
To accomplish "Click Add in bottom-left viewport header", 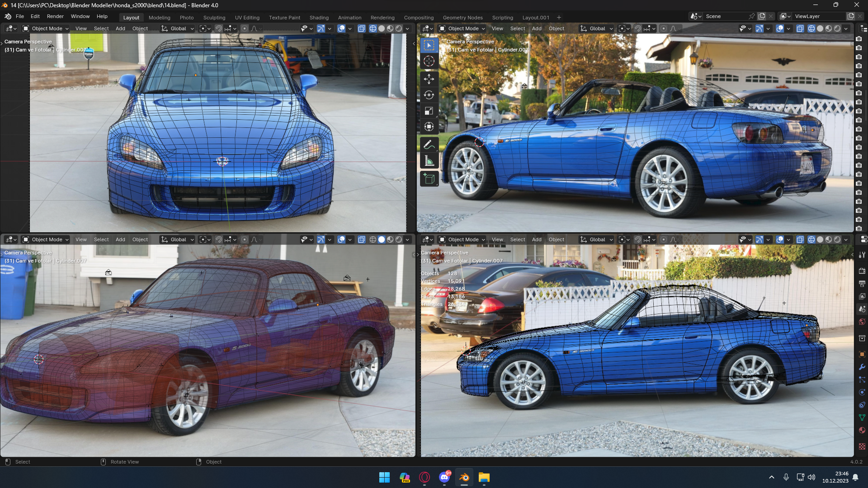I will tap(120, 239).
